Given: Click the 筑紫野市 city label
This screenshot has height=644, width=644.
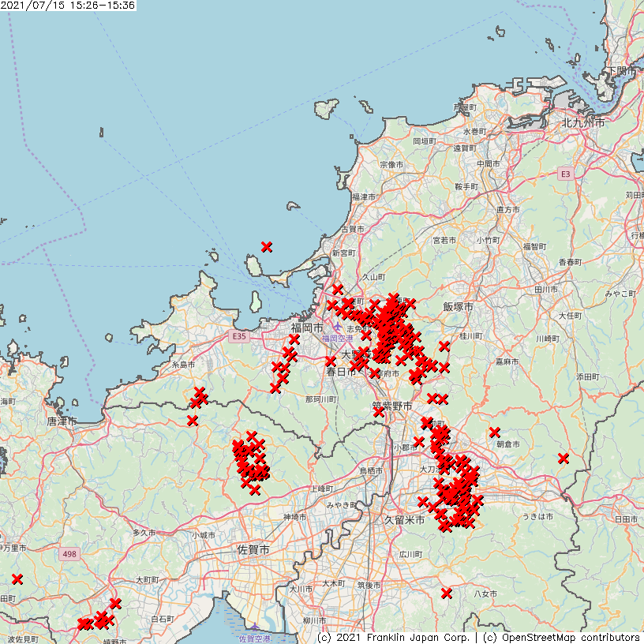Looking at the screenshot, I should [392, 406].
